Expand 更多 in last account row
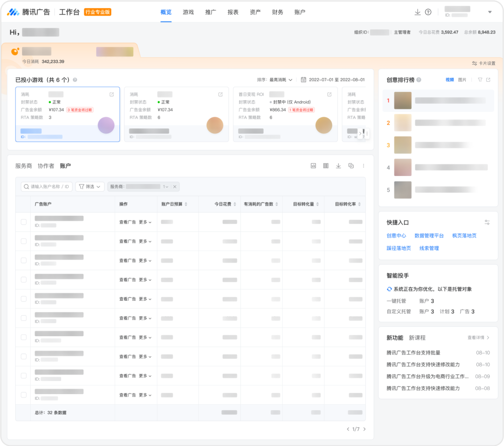Image resolution: width=504 pixels, height=446 pixels. click(145, 395)
